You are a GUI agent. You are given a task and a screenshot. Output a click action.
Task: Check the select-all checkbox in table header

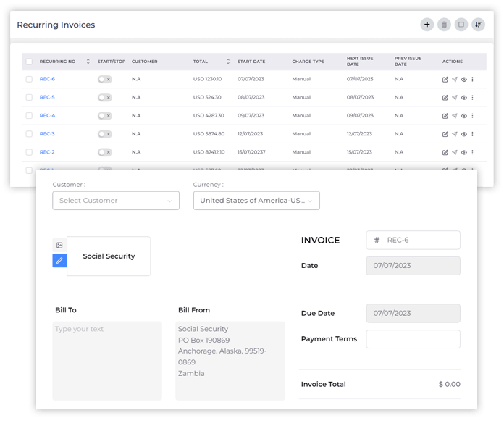coord(29,62)
